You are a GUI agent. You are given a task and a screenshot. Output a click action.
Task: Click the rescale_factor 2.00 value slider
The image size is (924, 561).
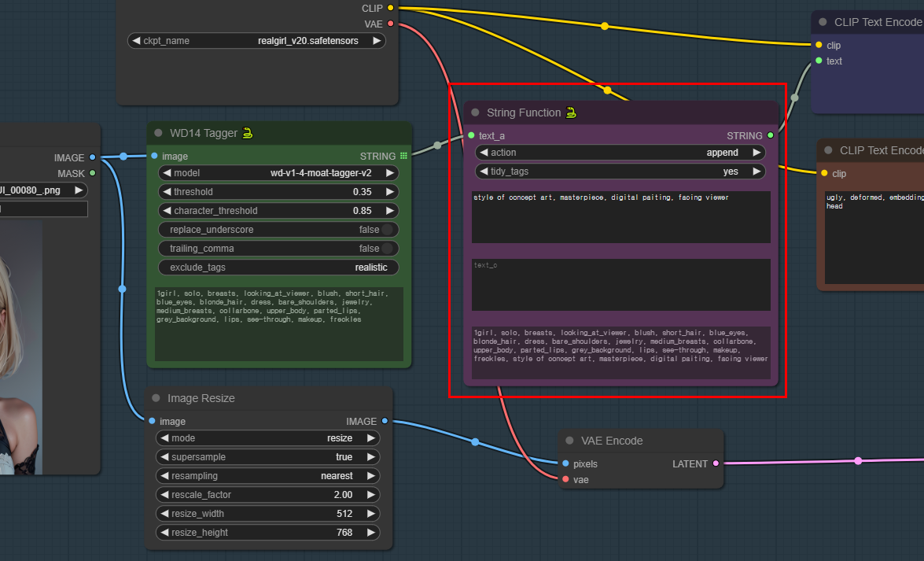click(267, 494)
